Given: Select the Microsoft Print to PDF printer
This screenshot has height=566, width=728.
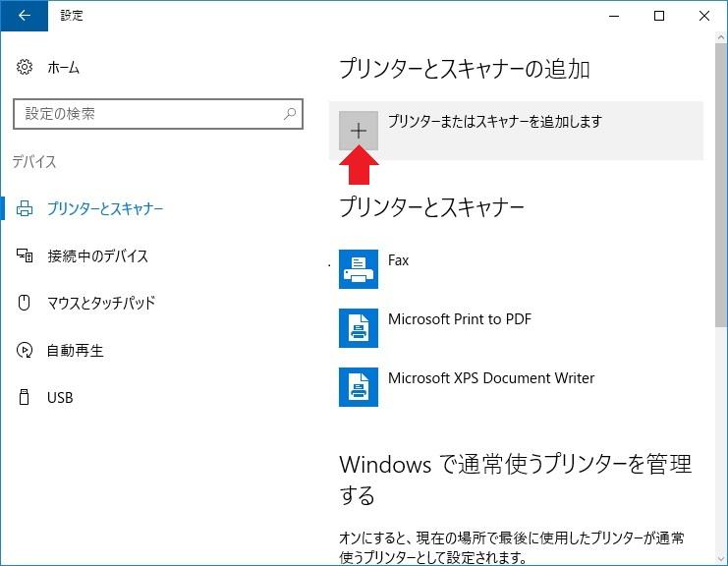Looking at the screenshot, I should pos(459,319).
